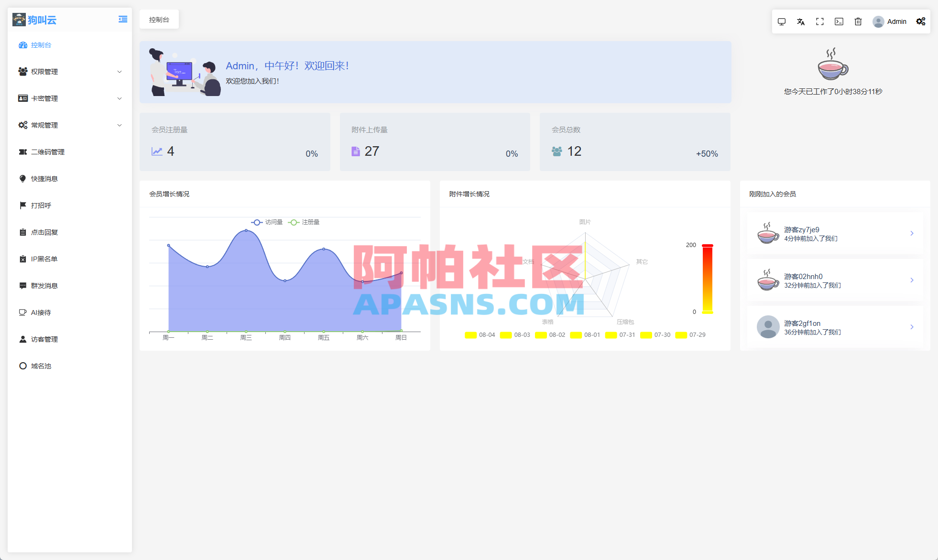Expand the 常规管理 submenu chevron
938x560 pixels.
(120, 125)
